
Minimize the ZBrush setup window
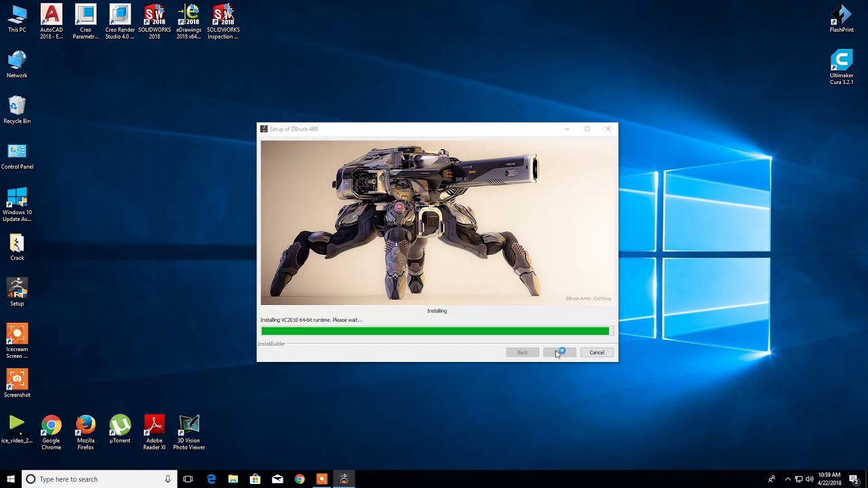(567, 129)
